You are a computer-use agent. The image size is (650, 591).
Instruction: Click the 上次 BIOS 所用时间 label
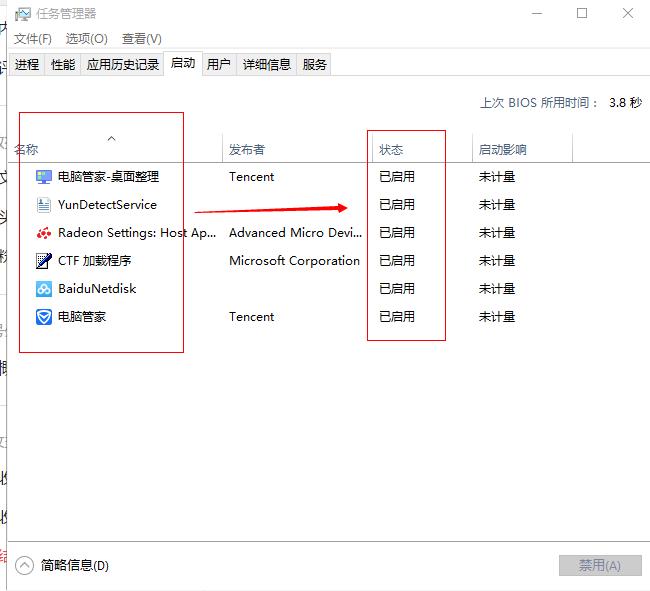pos(539,103)
